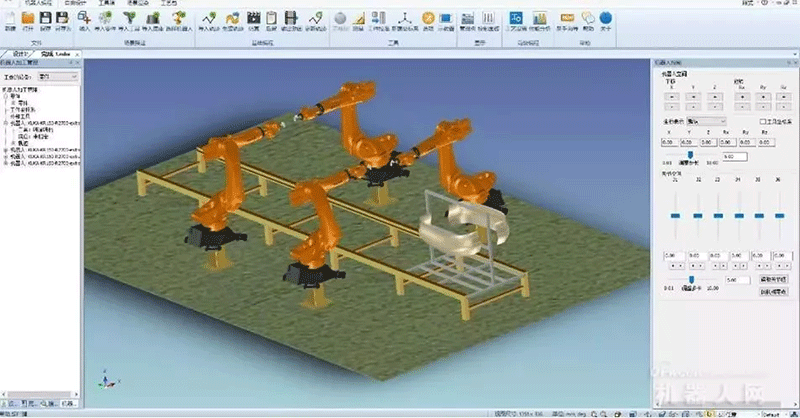Click the blue globe About icon

[606, 19]
